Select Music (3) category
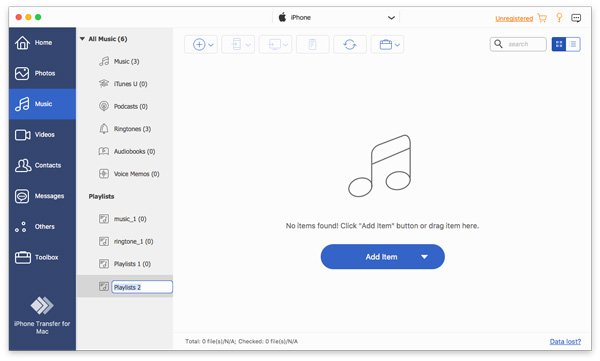The width and height of the screenshot is (600, 361). pos(125,61)
